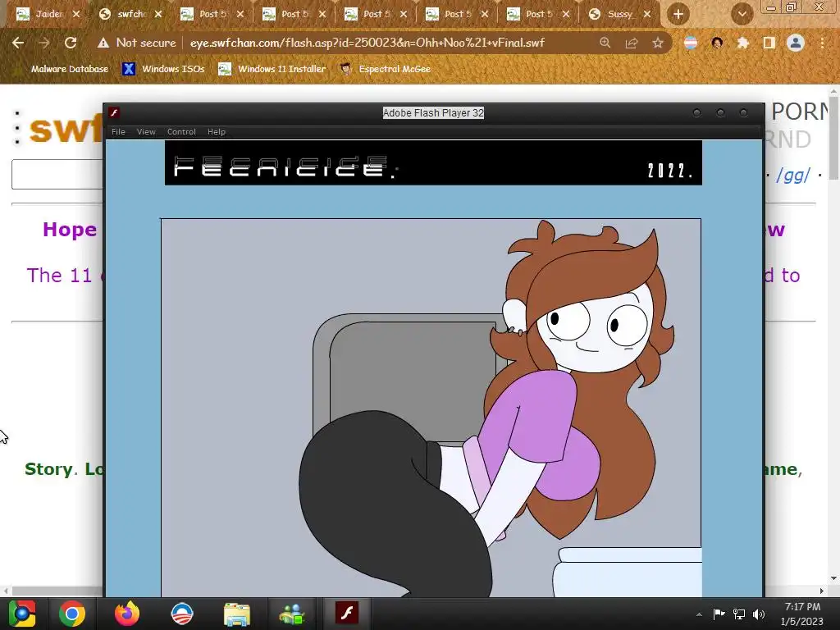Open Chrome from the taskbar
The width and height of the screenshot is (840, 630).
pyautogui.click(x=72, y=614)
